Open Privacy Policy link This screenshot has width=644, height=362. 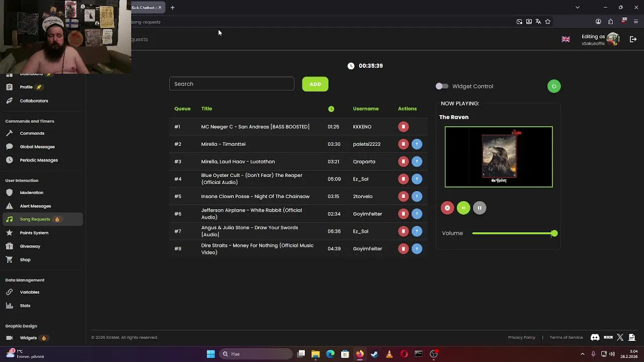(x=522, y=337)
